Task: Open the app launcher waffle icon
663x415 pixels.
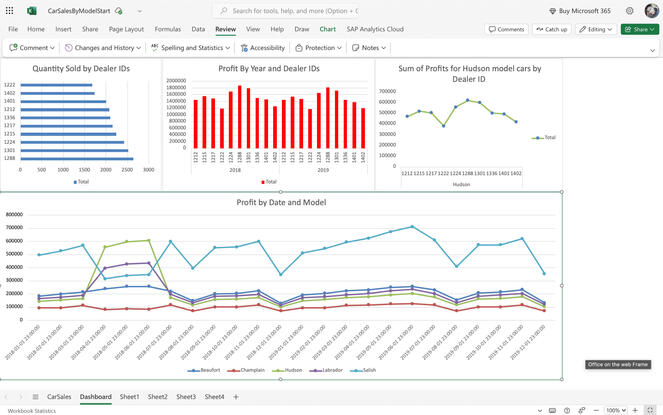Action: (x=11, y=10)
